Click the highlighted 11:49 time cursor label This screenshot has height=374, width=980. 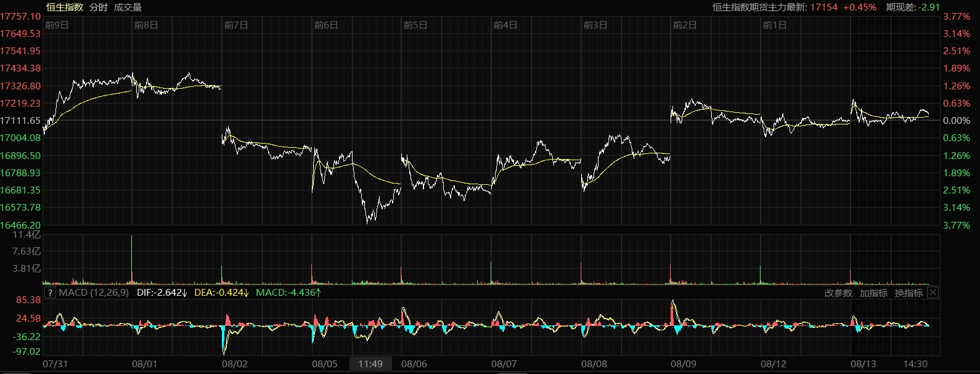[370, 364]
